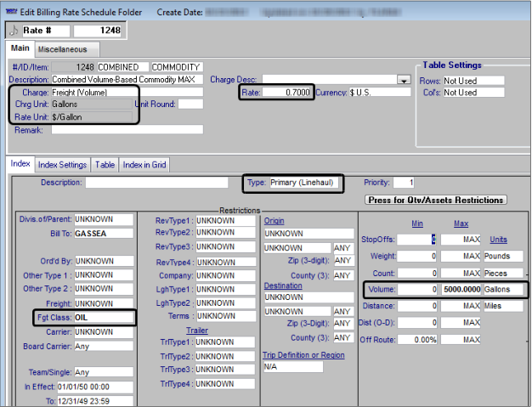Viewport: 532px width, 407px height.
Task: Click the Col's field in Table Settings
Action: (473, 93)
